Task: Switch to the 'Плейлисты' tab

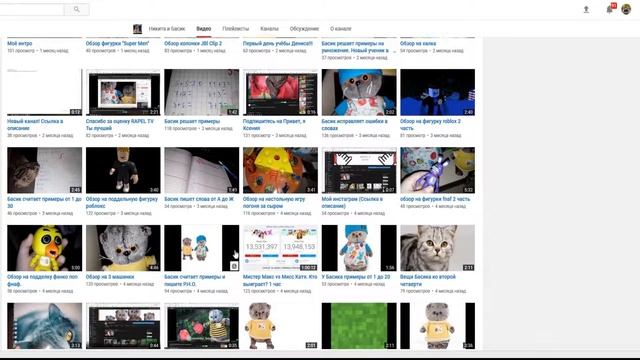Action: [235, 29]
